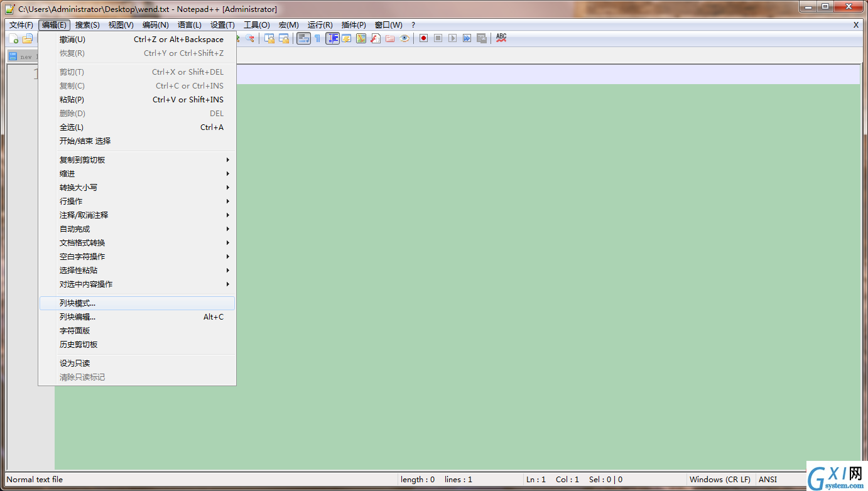Open the Function list icon
868x491 pixels.
tap(375, 38)
